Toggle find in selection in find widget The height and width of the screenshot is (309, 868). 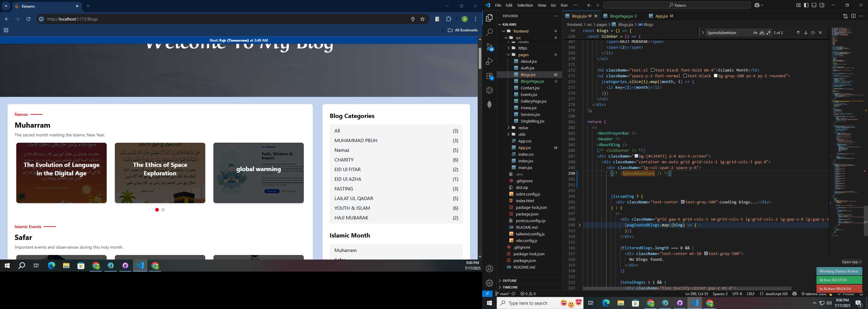pos(813,33)
